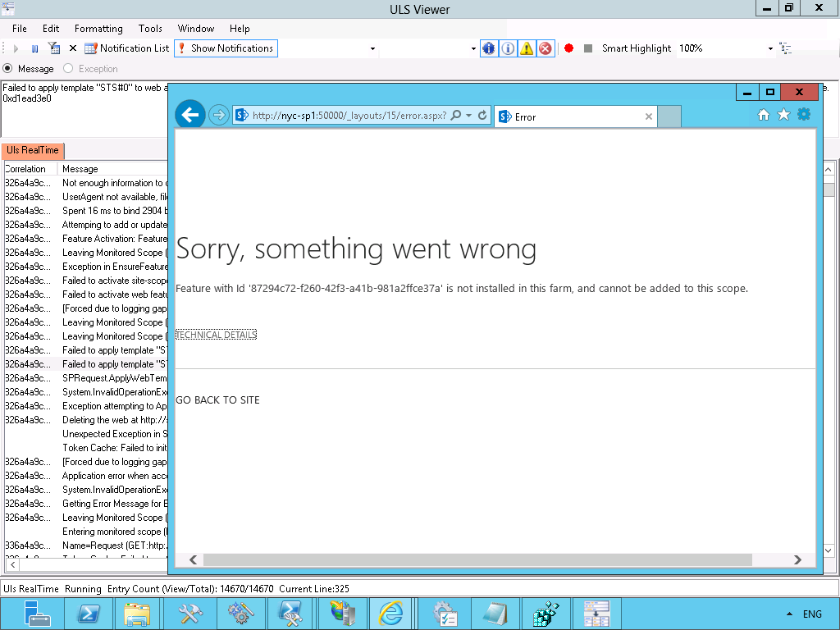The height and width of the screenshot is (630, 840).
Task: Select the 'Failed to activate site-scope' row
Action: click(85, 281)
